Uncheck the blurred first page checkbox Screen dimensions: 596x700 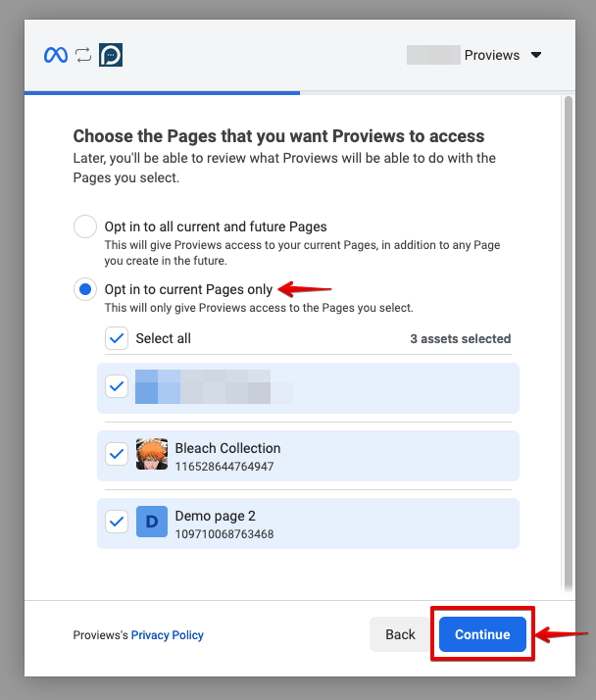(117, 386)
